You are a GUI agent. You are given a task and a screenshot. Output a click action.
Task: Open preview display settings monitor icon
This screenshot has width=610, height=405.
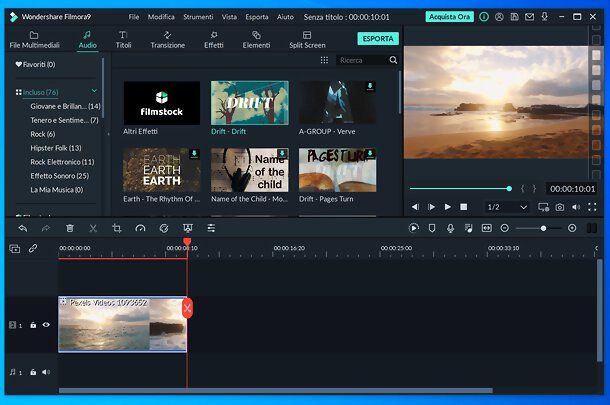tap(543, 207)
